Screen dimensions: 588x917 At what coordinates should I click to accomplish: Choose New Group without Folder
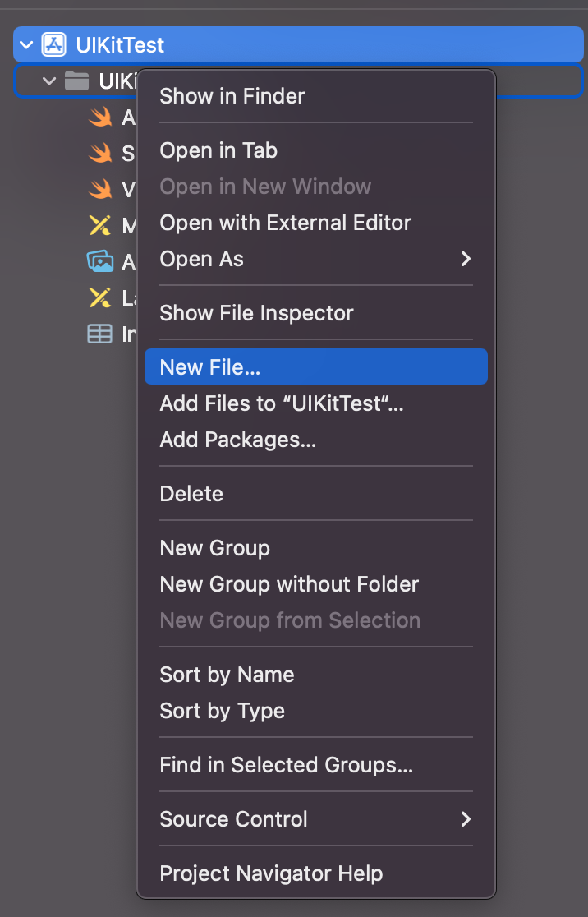point(315,584)
